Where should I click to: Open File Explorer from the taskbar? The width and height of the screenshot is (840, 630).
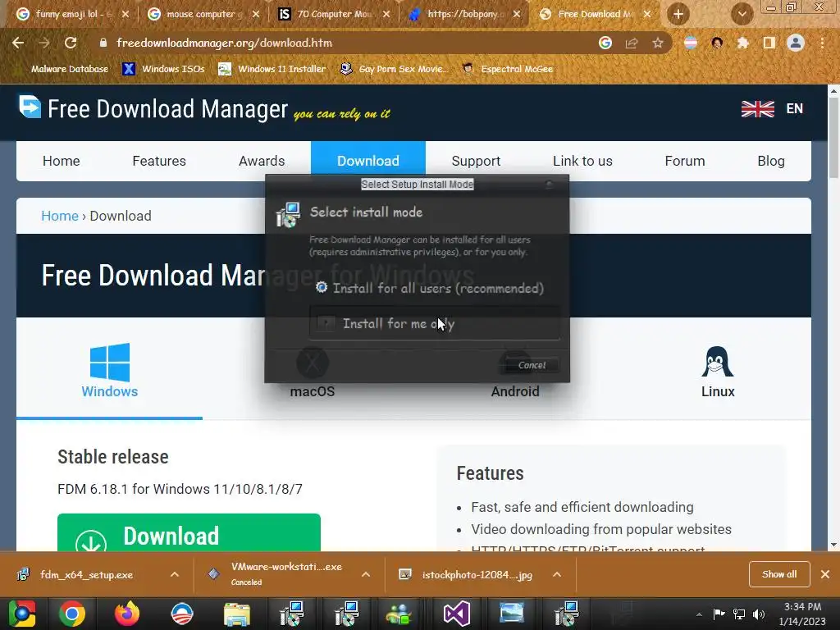coord(237,614)
